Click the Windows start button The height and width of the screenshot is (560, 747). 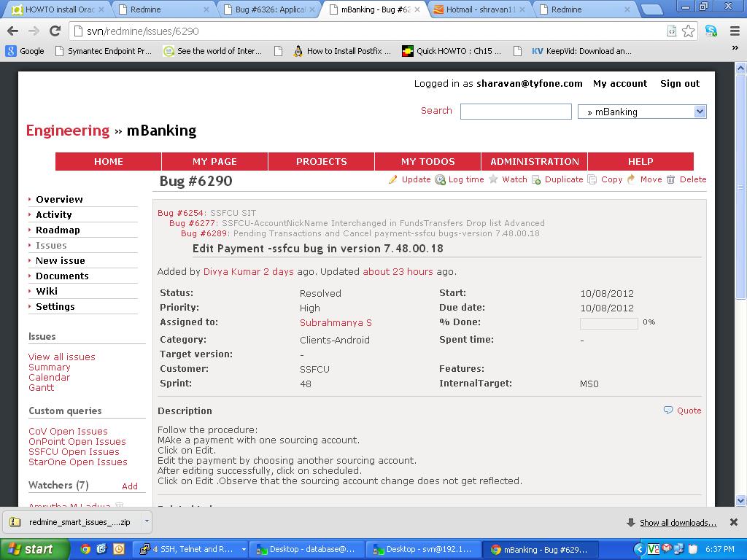(x=34, y=549)
